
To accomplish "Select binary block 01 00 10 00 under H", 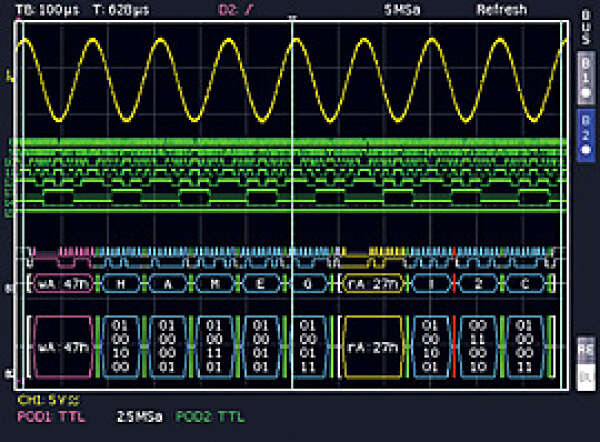I will tap(120, 347).
